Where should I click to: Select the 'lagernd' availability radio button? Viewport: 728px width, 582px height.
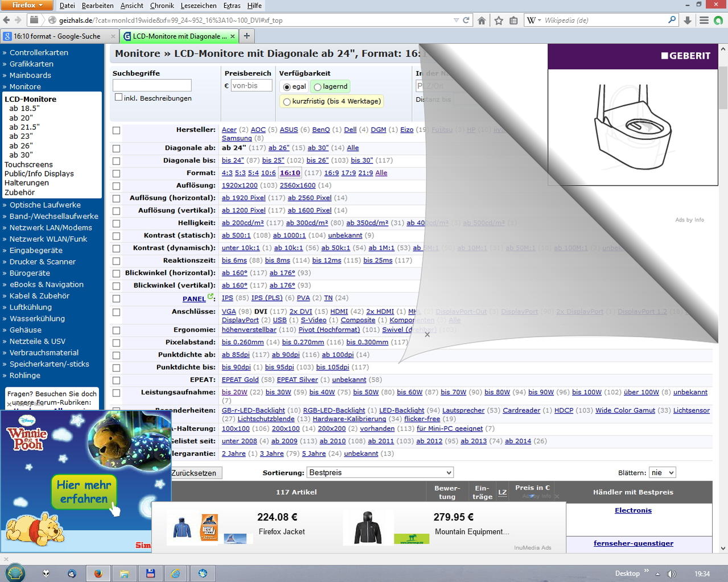(x=318, y=87)
